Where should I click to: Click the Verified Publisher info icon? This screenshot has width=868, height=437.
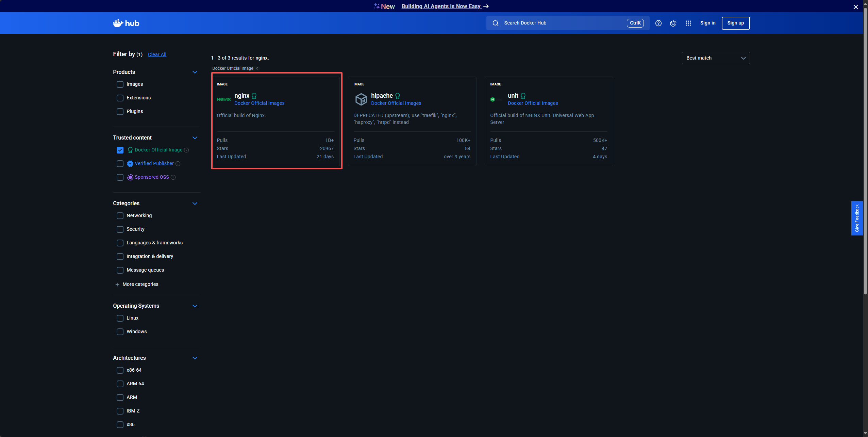[x=178, y=164]
